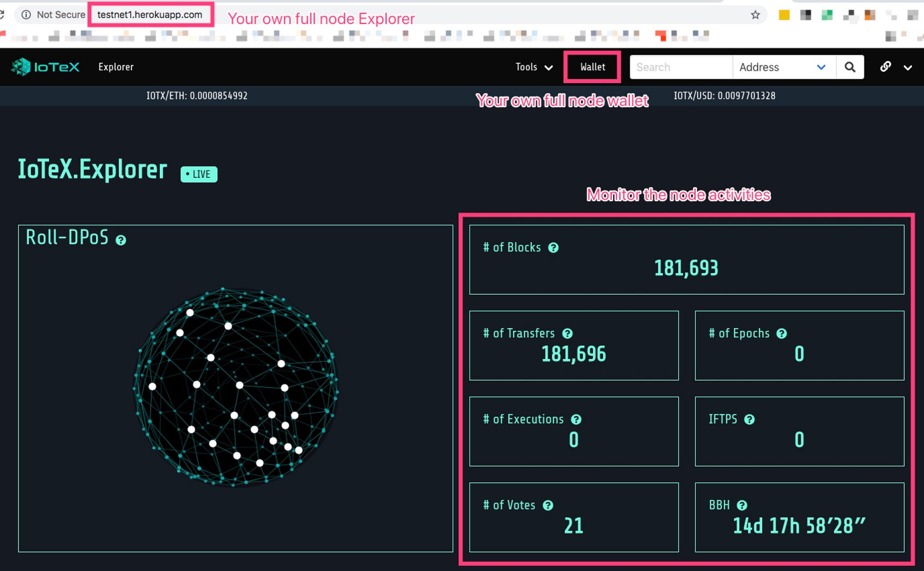
Task: Bookmark page with star icon
Action: click(755, 15)
